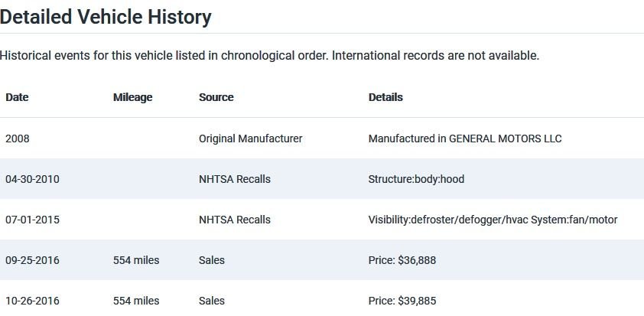Click Sales source in the 10-26-2016 row
The height and width of the screenshot is (316, 644).
212,301
